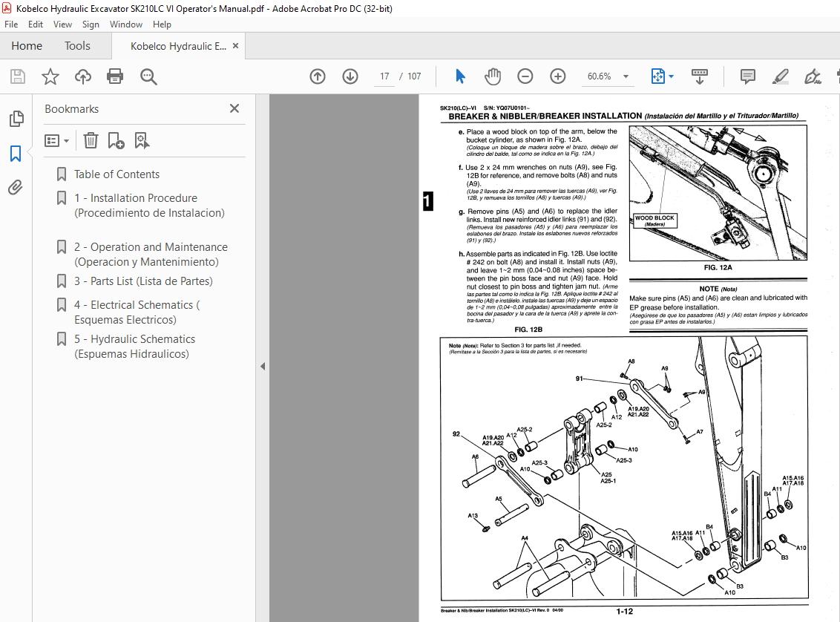Add the document to starred favorites
The image size is (840, 622).
[x=50, y=76]
